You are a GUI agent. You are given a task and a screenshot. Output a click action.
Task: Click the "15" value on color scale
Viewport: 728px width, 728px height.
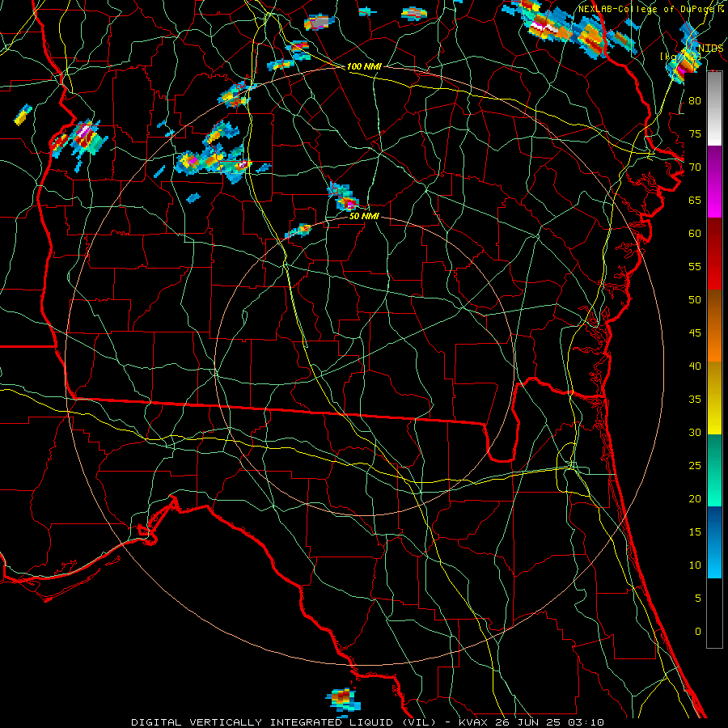pyautogui.click(x=695, y=532)
